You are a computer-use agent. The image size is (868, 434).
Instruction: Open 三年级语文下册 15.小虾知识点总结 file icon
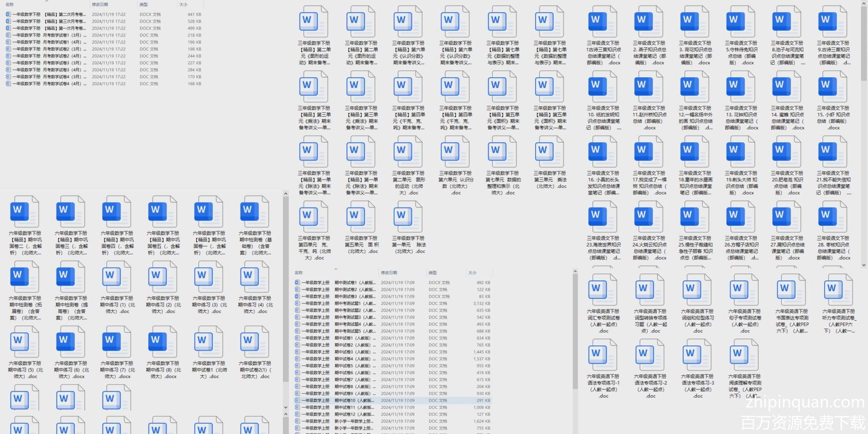pos(832,87)
